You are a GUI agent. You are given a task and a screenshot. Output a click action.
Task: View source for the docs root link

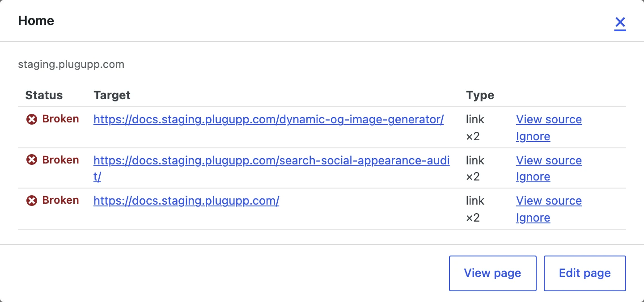[x=549, y=201]
